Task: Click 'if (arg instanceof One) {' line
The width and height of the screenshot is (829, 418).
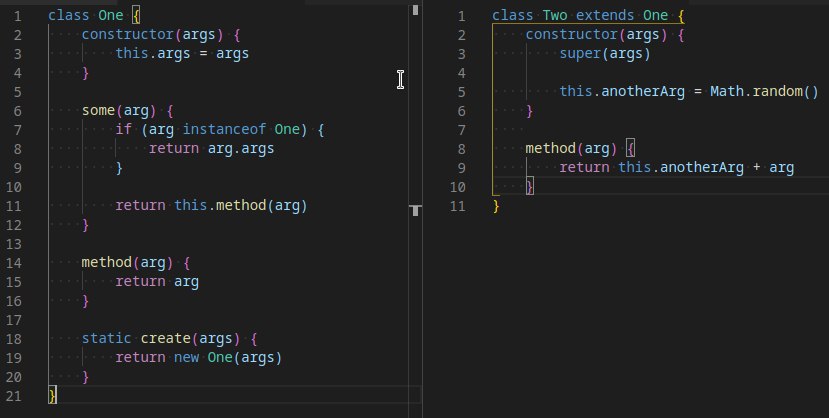Action: click(220, 130)
